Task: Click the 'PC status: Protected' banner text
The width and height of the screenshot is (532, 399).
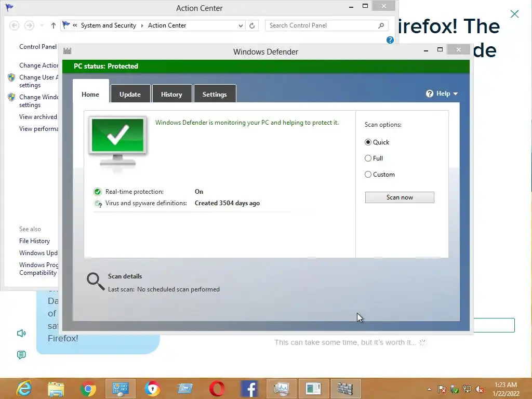Action: point(106,66)
